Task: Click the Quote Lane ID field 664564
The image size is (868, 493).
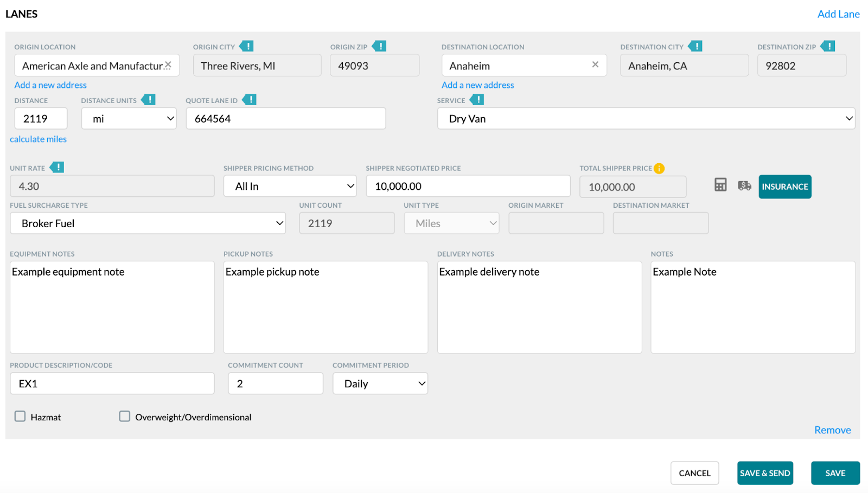Action: coord(286,118)
